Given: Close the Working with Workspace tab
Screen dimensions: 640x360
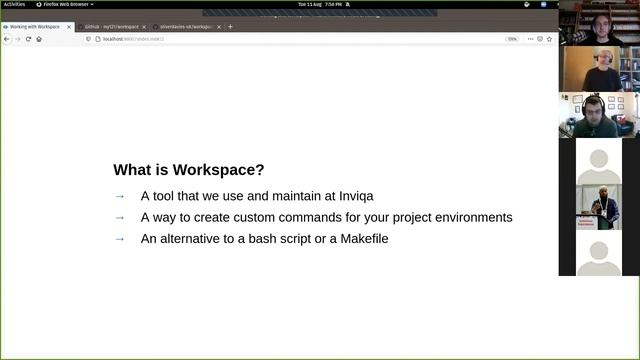Looking at the screenshot, I should point(69,27).
